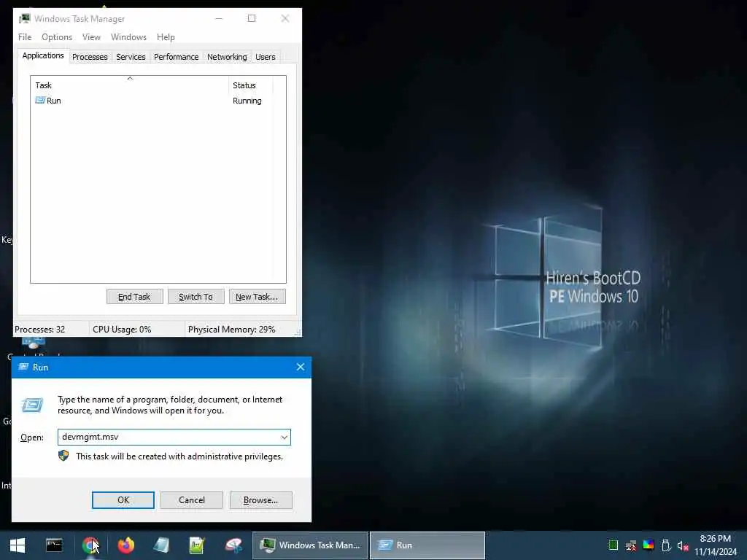747x560 pixels.
Task: Cancel the Run dialog
Action: pos(192,500)
